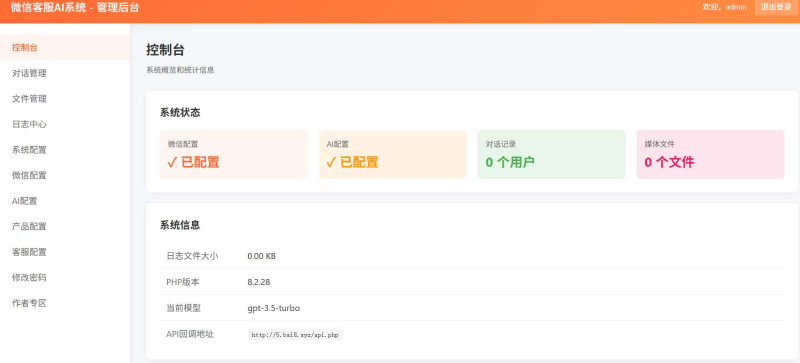
Task: Click the 0.00 KB log size value
Action: [x=261, y=256]
